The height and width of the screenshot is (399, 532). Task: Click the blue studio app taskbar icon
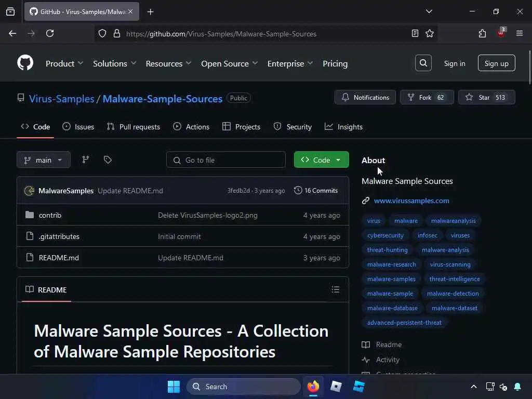pyautogui.click(x=358, y=387)
